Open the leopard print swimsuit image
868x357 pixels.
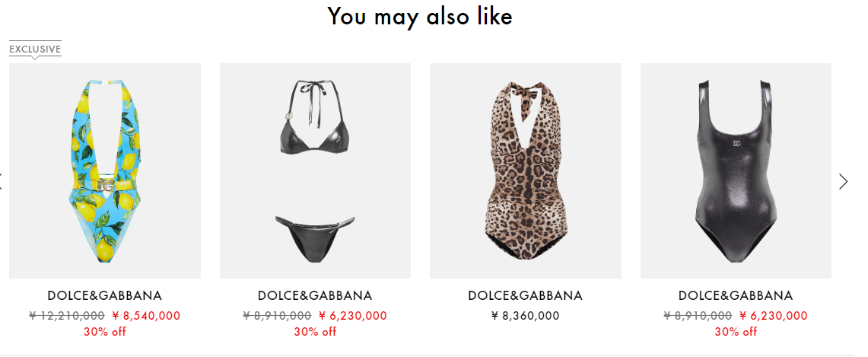point(526,171)
